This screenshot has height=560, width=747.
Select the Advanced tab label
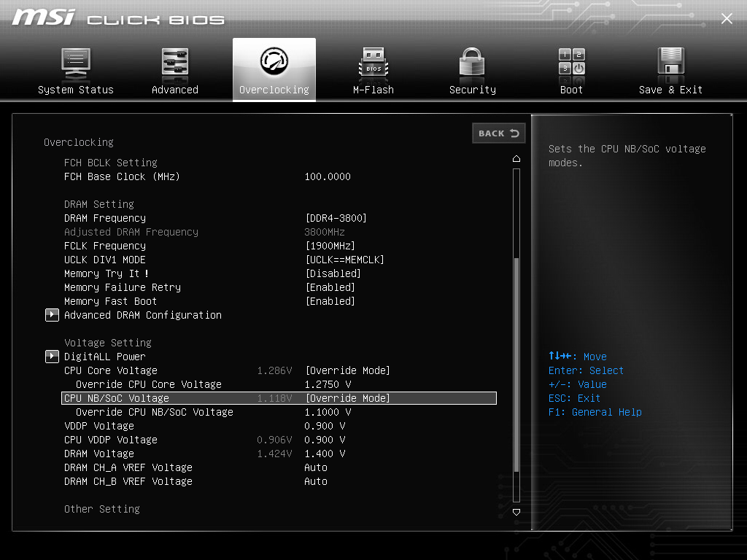coord(175,90)
